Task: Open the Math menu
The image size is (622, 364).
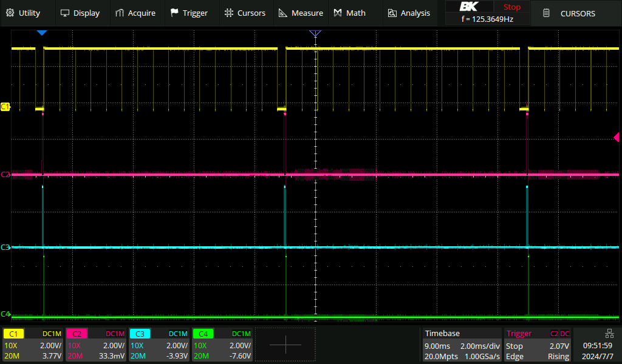Action: 349,13
